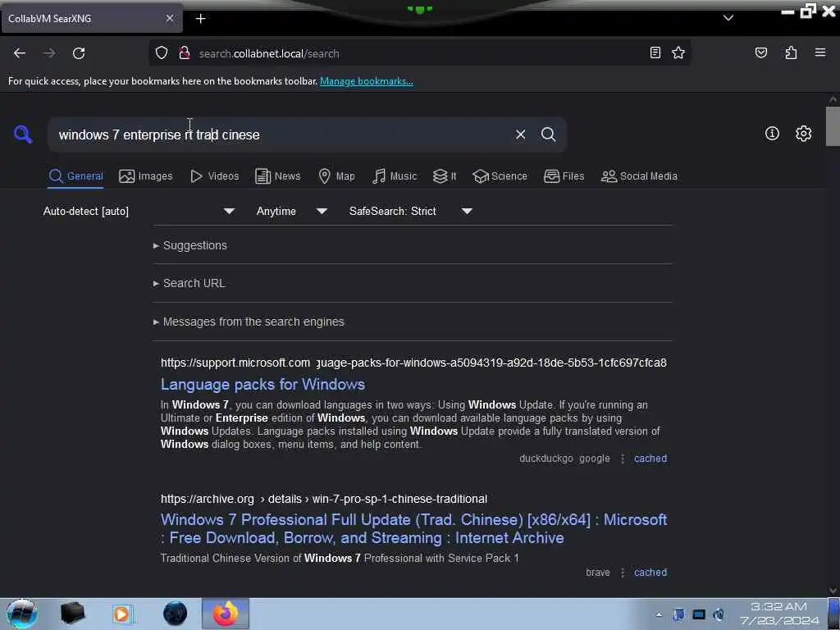Image resolution: width=840 pixels, height=630 pixels.
Task: Click the address bar URL
Action: pos(269,53)
